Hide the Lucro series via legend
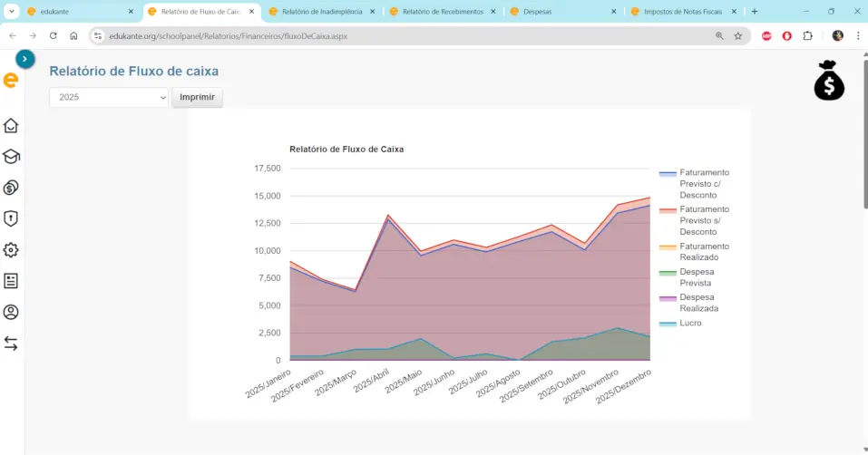 point(690,324)
